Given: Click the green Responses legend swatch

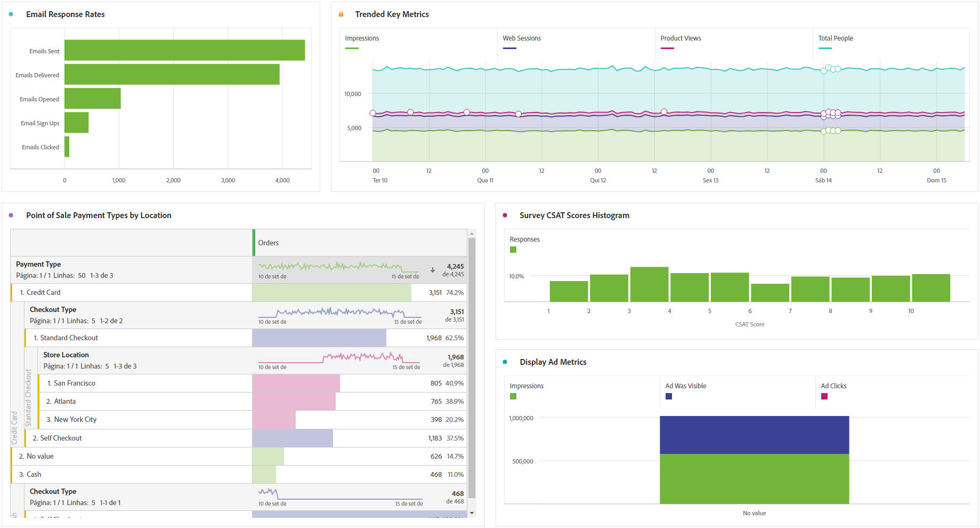Looking at the screenshot, I should (x=513, y=250).
